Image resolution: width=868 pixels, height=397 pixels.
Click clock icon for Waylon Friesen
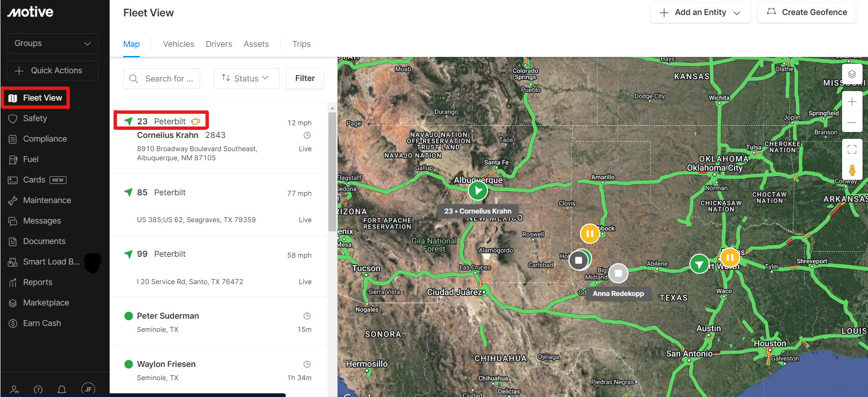(x=307, y=364)
